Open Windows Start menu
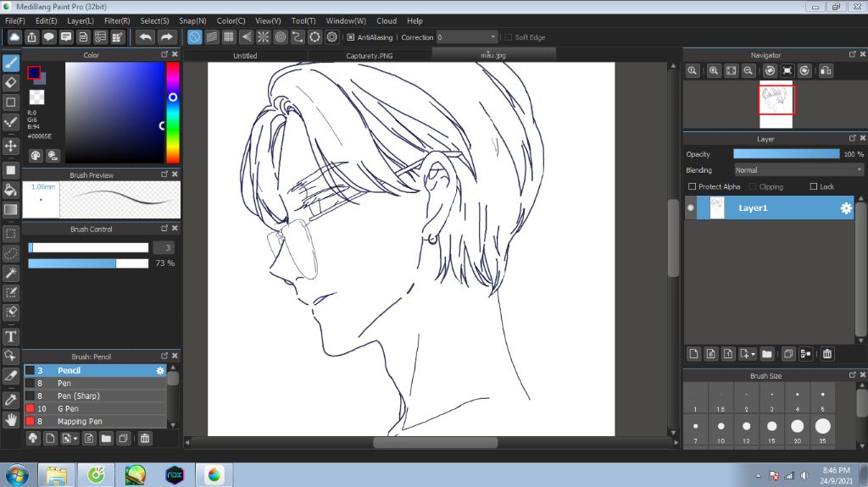 (17, 475)
